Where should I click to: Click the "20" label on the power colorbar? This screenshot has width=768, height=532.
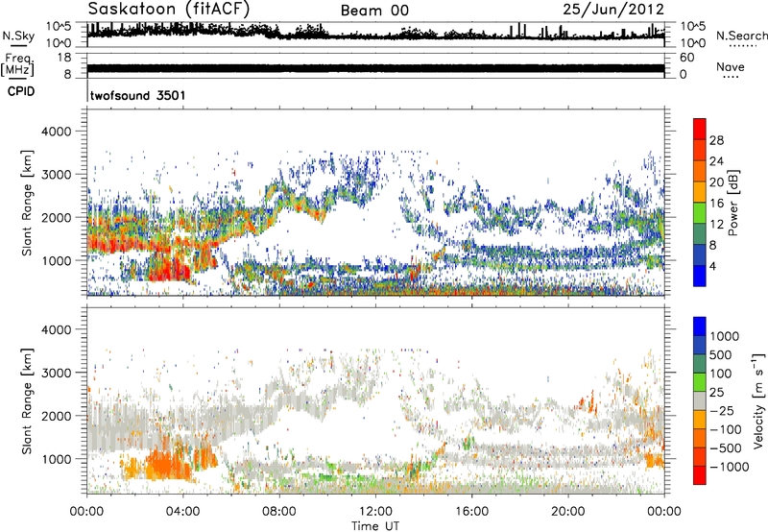point(716,182)
